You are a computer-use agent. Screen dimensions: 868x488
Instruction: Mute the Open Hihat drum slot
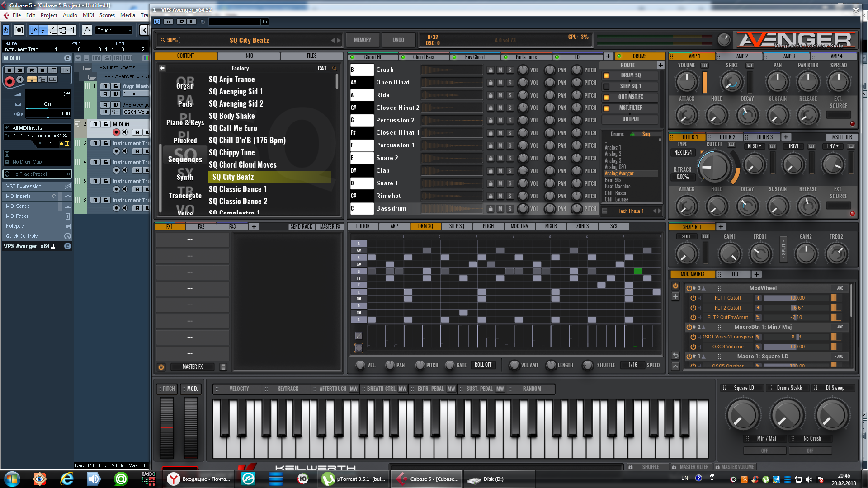tap(500, 83)
